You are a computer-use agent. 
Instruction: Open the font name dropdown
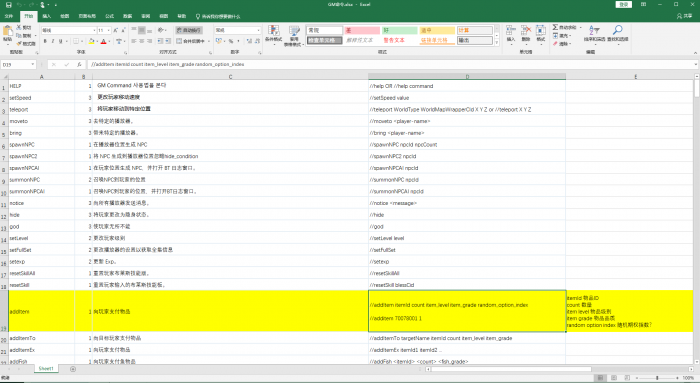point(94,30)
